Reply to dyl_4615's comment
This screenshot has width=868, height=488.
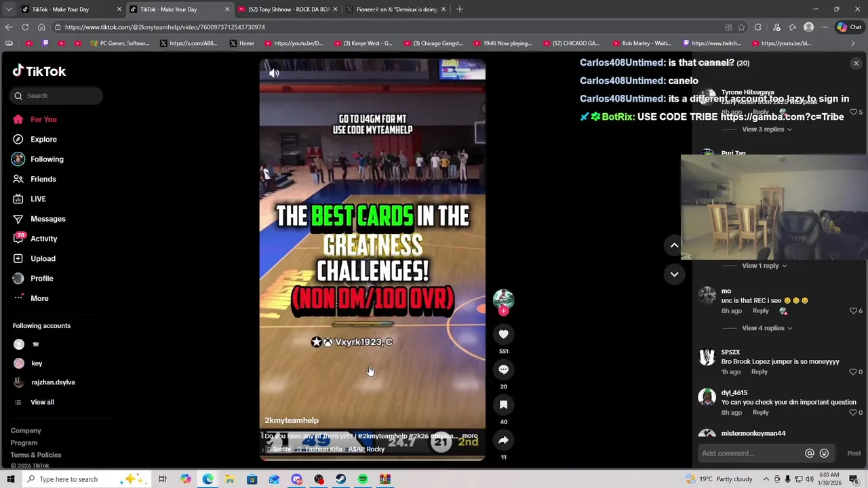760,413
